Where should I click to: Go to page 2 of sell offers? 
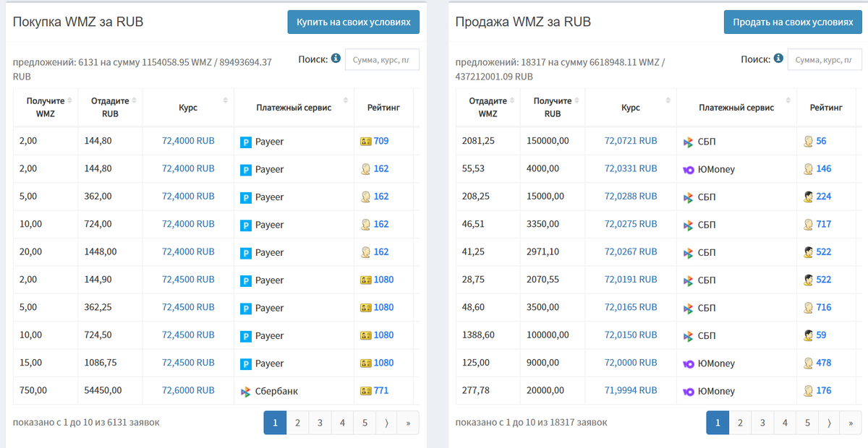(740, 423)
